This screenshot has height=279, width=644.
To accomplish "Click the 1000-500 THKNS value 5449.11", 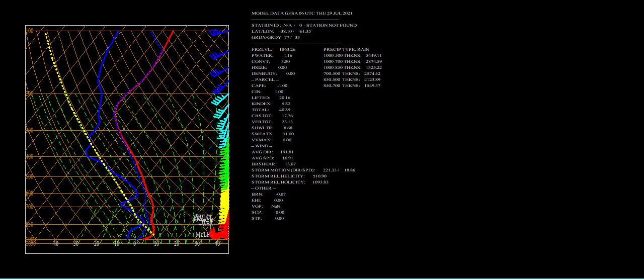I will pyautogui.click(x=373, y=55).
